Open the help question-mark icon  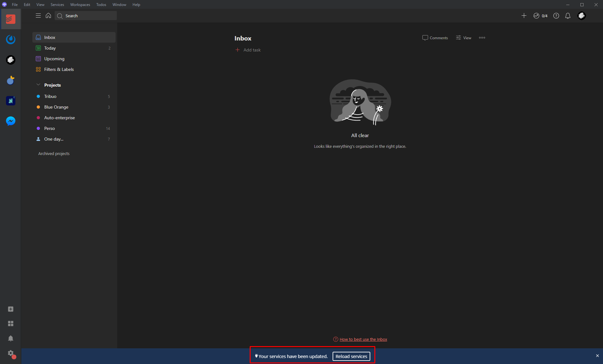pyautogui.click(x=556, y=15)
